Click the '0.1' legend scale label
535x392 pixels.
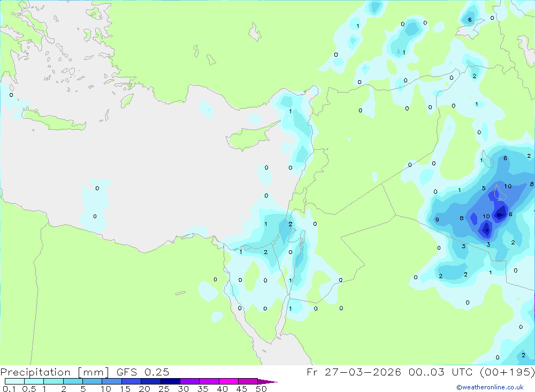coord(9,389)
